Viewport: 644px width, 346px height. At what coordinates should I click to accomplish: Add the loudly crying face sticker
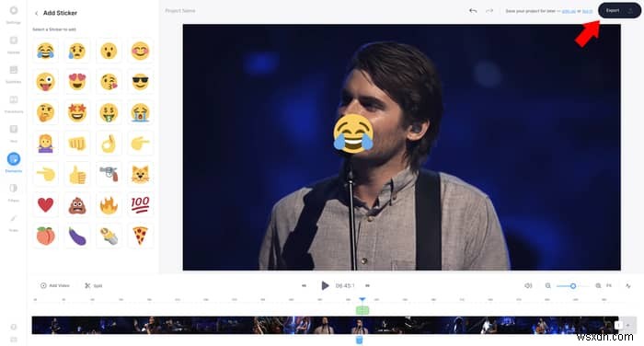(x=140, y=112)
